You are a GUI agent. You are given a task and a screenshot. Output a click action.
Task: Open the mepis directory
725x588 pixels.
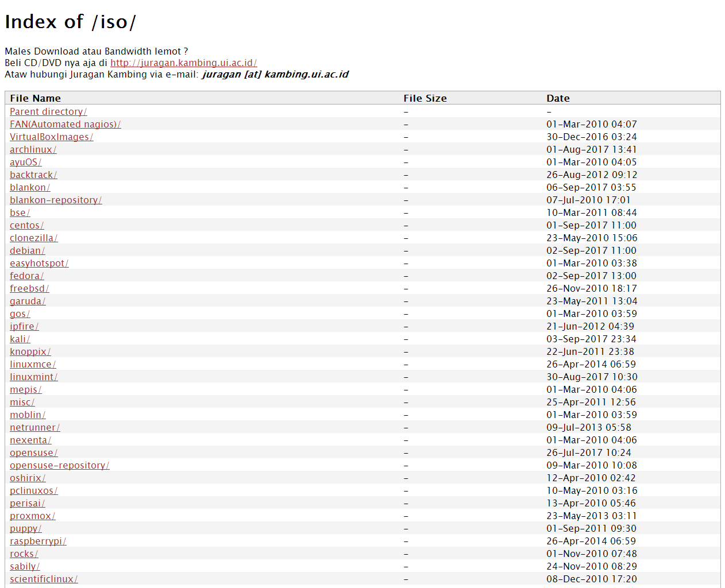click(x=25, y=389)
